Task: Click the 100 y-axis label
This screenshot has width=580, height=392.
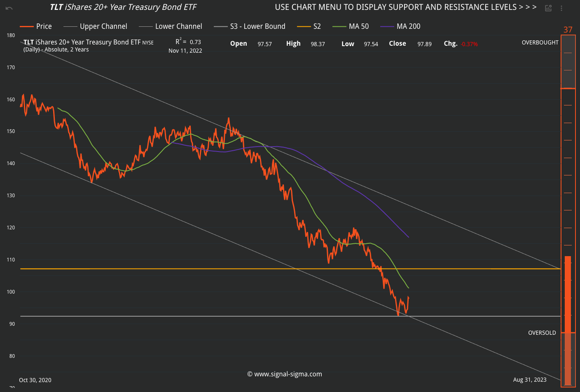Action: click(11, 292)
